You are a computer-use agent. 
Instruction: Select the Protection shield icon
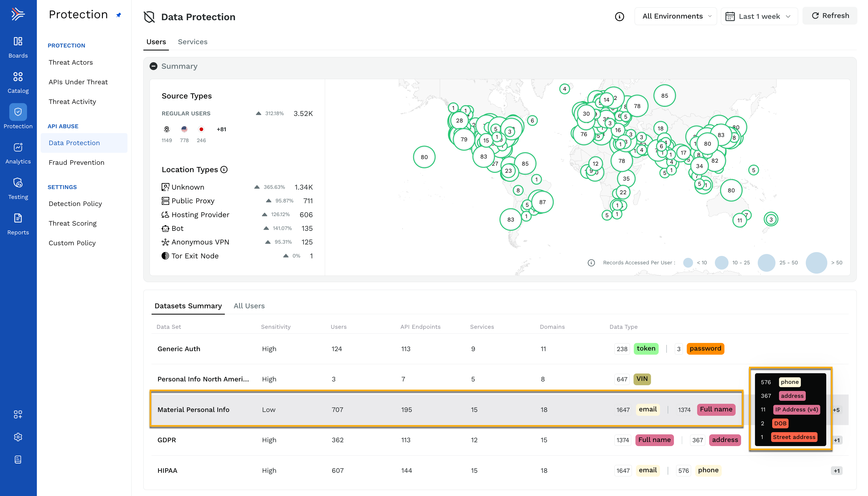pos(18,112)
